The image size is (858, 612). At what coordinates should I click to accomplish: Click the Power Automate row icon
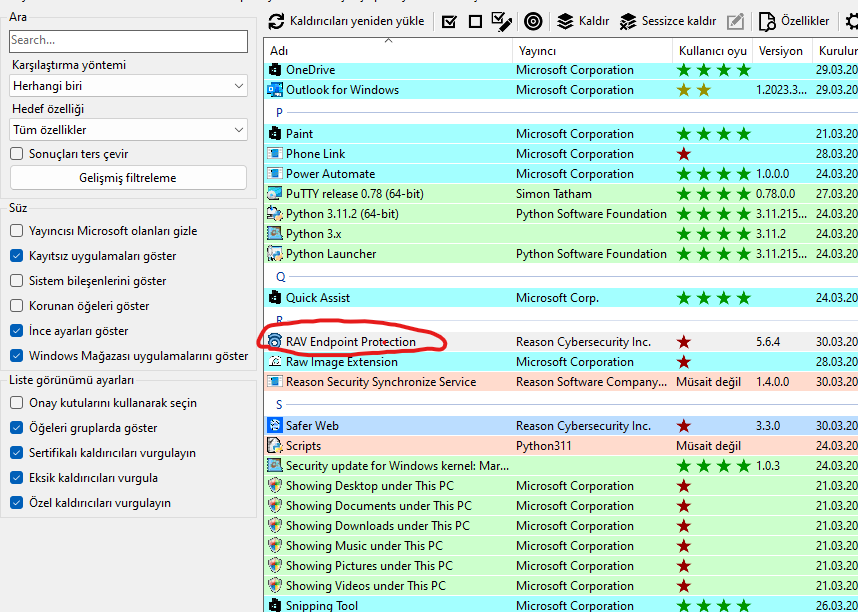275,174
